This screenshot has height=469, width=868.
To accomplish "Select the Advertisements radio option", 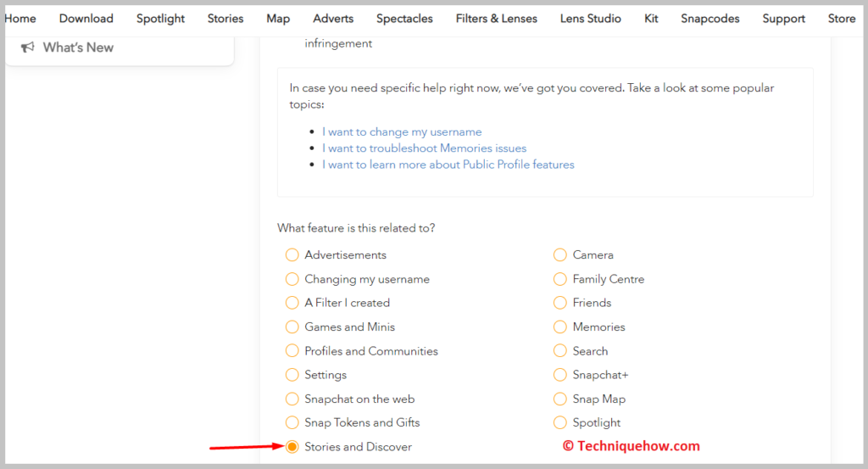I will pyautogui.click(x=292, y=254).
